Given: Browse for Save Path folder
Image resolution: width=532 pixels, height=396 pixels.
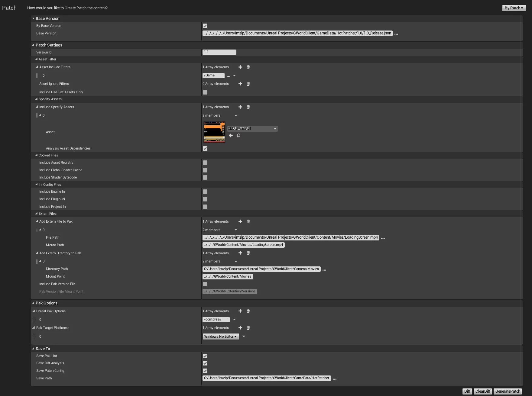Looking at the screenshot, I should coord(335,379).
